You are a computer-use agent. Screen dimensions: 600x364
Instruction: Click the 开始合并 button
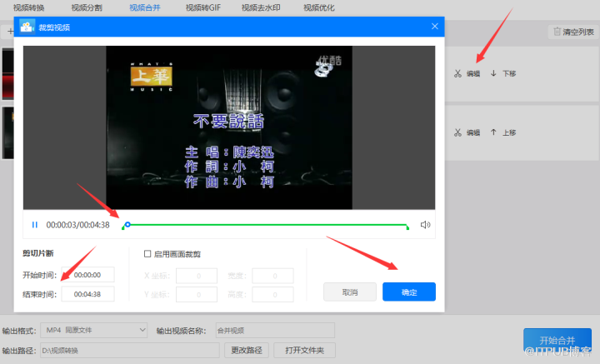(x=557, y=340)
